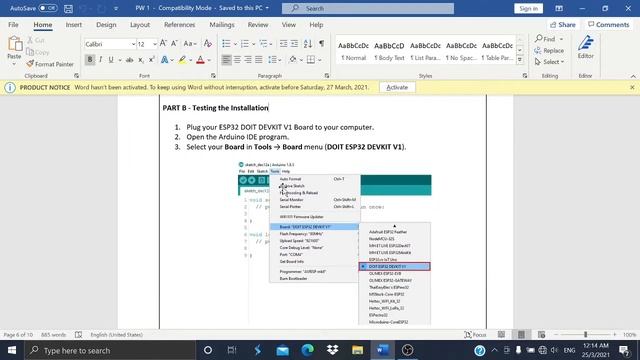Open the File tab
Viewport: 640px width, 360px height.
(13, 25)
